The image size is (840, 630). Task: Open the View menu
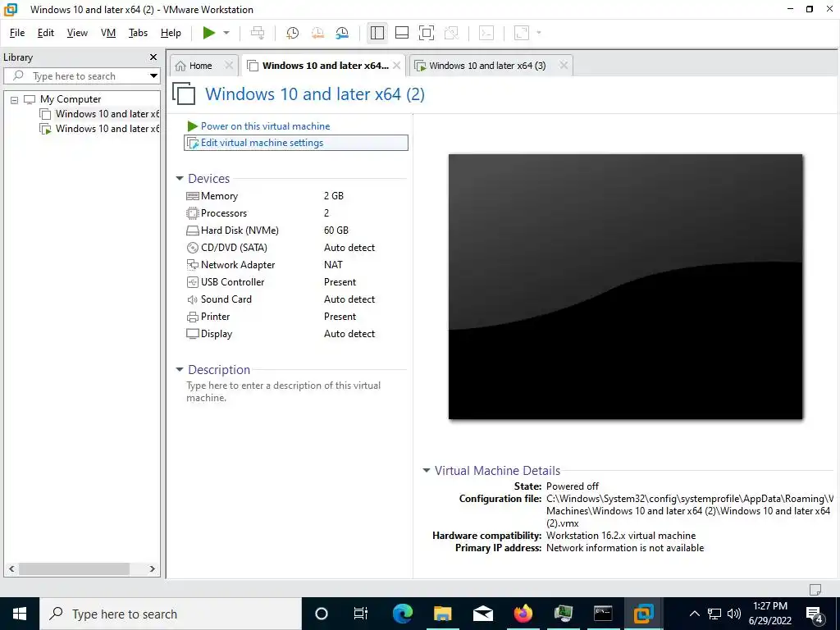[x=77, y=33]
